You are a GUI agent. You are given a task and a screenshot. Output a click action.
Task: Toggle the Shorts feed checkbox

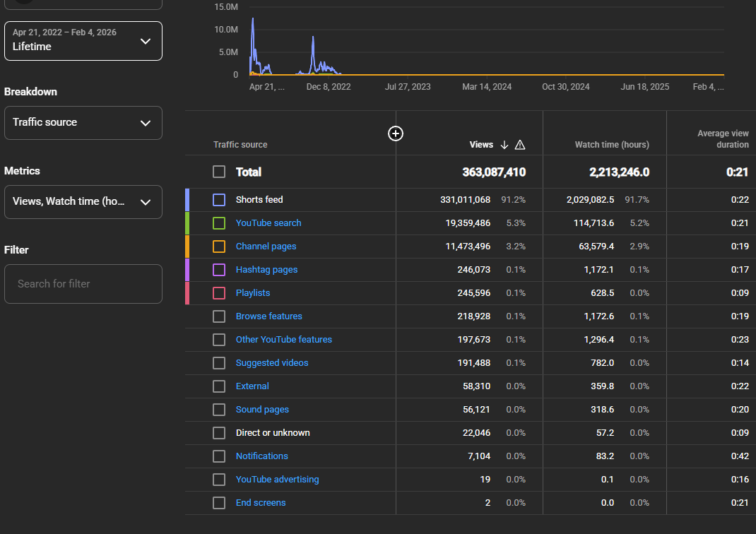click(219, 200)
